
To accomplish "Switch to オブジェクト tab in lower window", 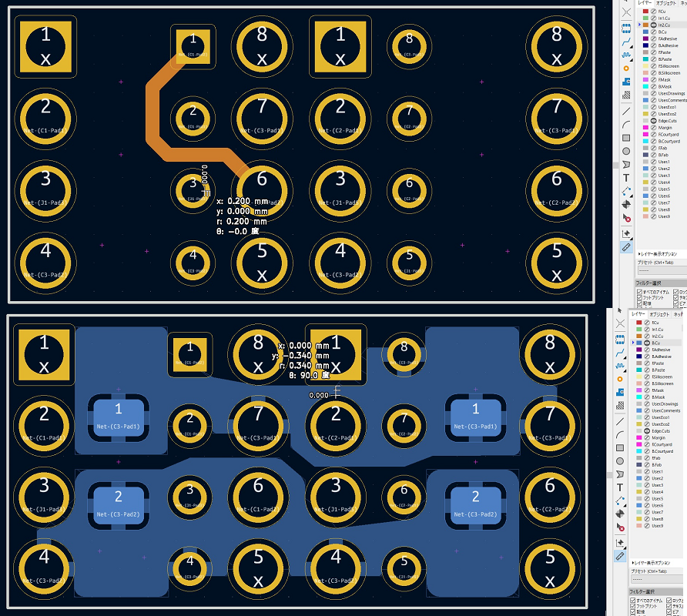I will [x=659, y=314].
